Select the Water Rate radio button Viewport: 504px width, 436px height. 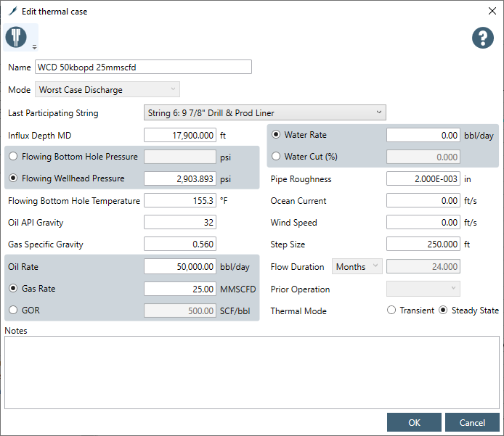click(x=276, y=134)
